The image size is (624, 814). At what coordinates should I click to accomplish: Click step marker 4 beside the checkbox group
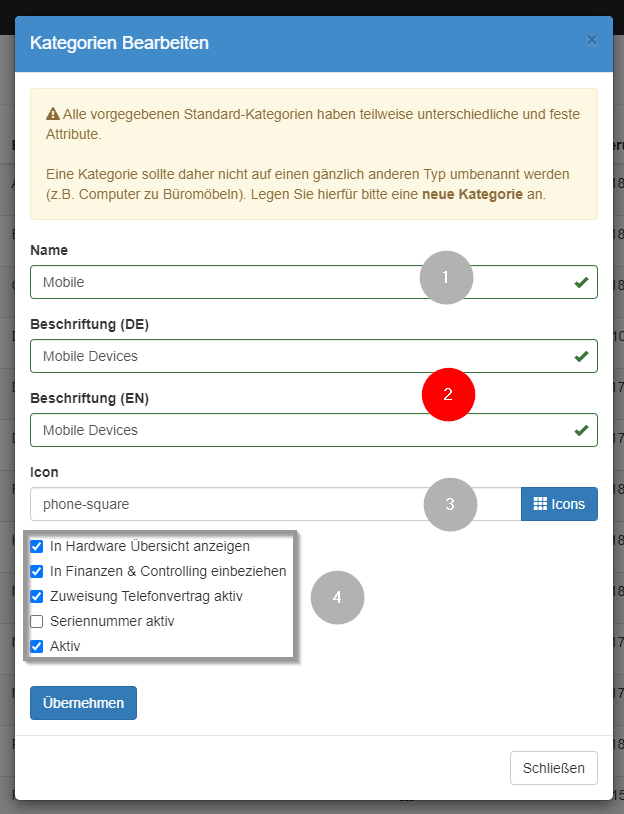(337, 597)
